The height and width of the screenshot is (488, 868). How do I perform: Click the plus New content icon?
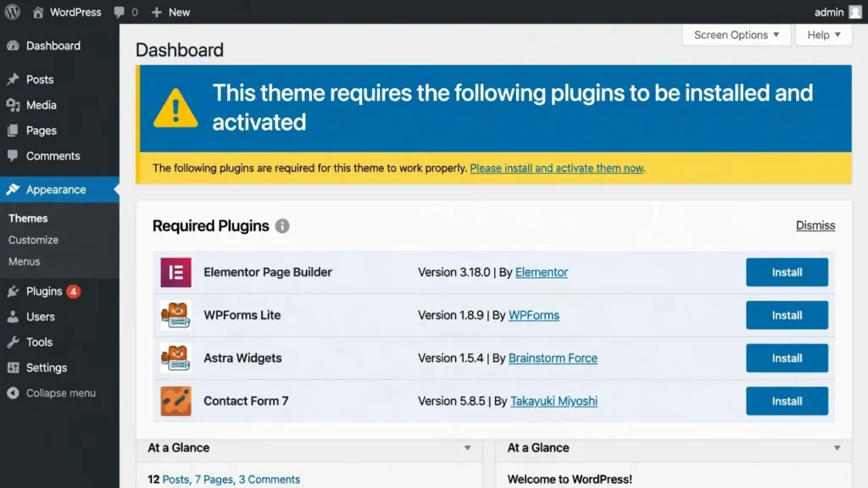coord(157,12)
